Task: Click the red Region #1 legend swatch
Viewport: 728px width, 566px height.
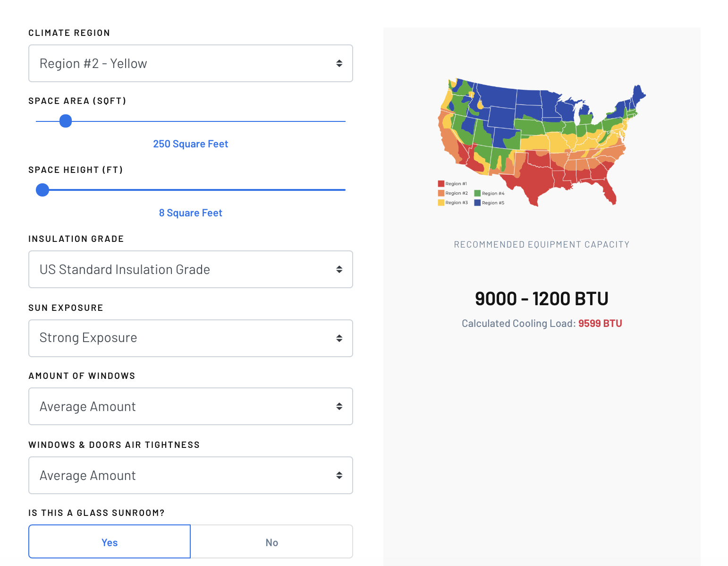Action: coord(441,184)
